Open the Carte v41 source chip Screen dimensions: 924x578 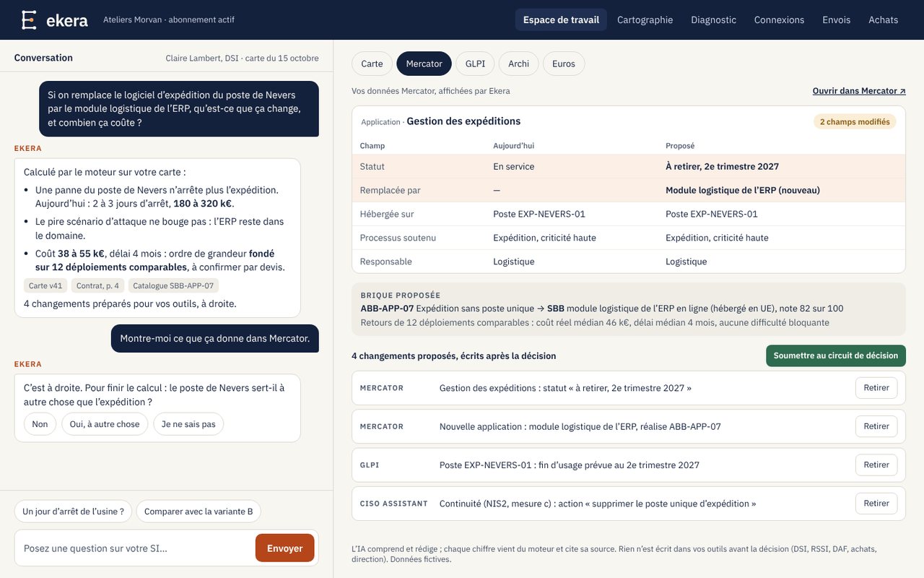[x=45, y=285]
